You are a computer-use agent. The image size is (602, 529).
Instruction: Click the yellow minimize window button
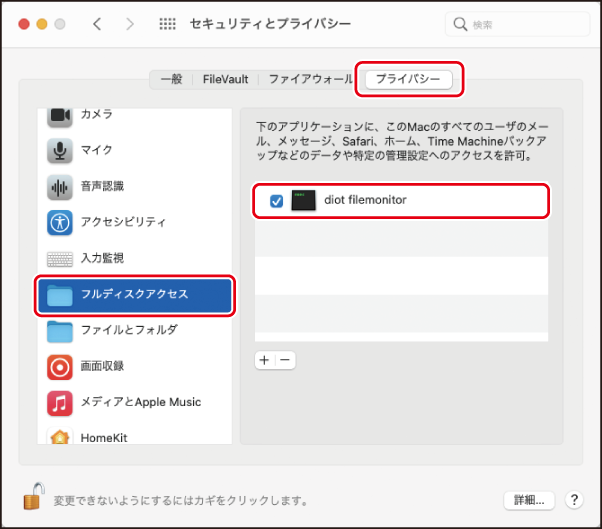click(x=42, y=24)
